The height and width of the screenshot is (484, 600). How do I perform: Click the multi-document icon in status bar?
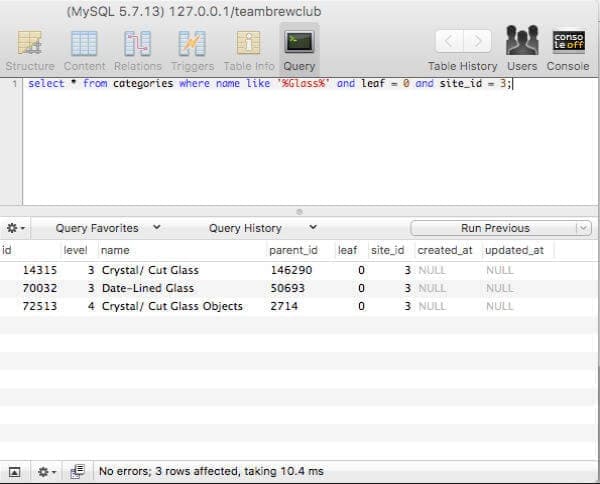pos(78,471)
